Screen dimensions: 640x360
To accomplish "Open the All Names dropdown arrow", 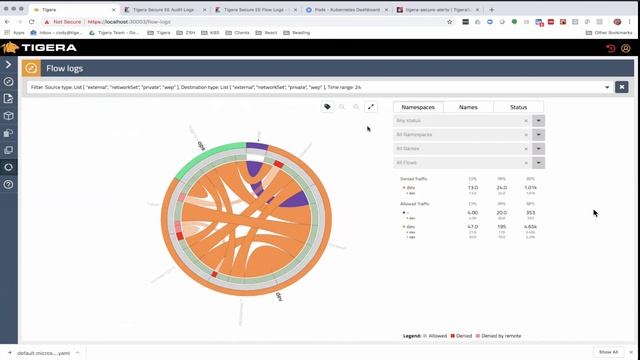I will pyautogui.click(x=538, y=149).
